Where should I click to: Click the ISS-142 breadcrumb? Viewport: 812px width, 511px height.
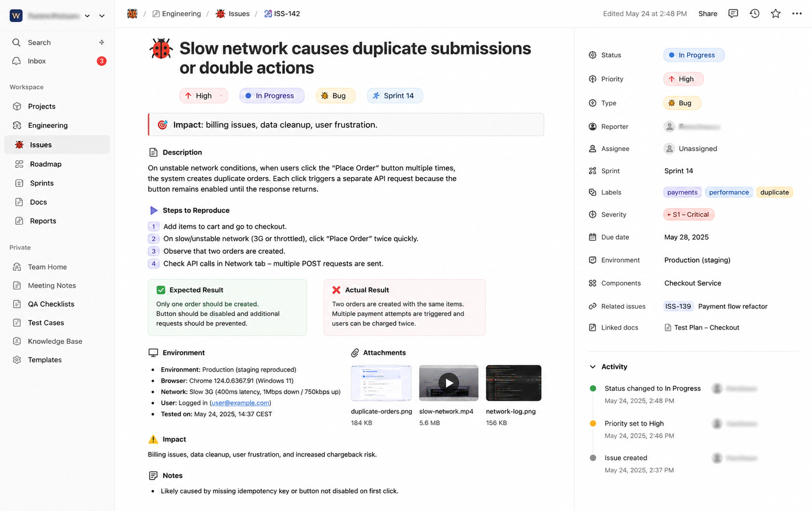[282, 14]
